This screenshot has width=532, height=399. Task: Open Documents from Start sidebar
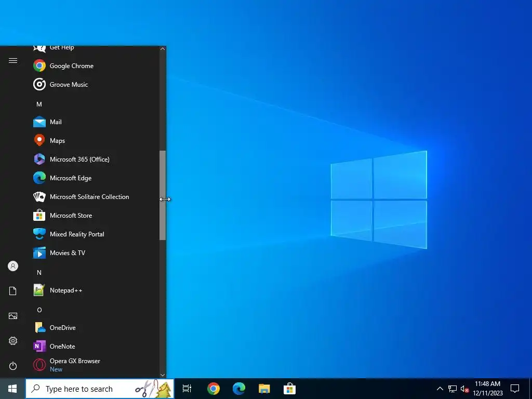point(13,291)
